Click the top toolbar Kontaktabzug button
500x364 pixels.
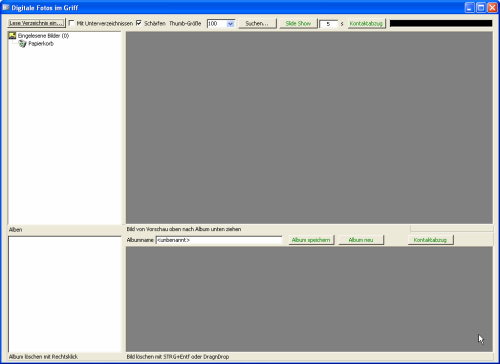366,23
